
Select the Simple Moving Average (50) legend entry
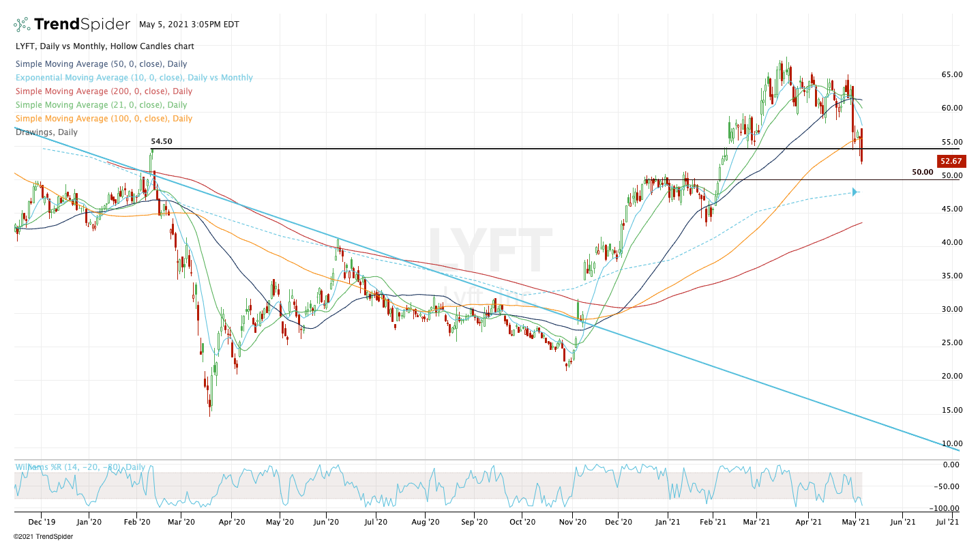(x=100, y=64)
